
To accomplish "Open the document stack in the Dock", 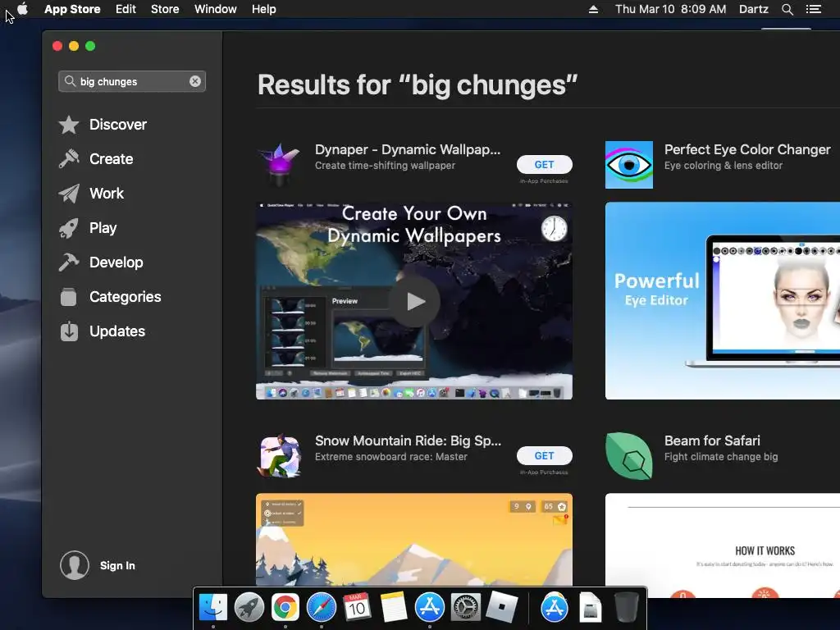I will (590, 607).
